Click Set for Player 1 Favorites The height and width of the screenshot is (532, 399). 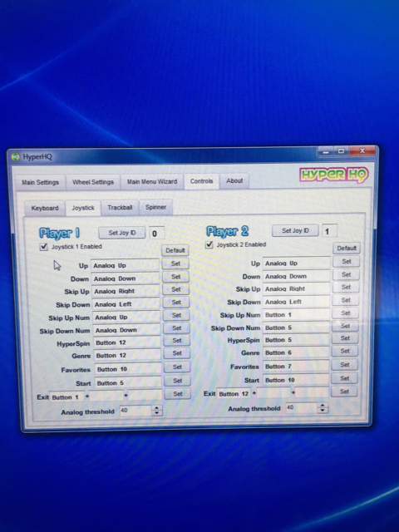coord(177,367)
